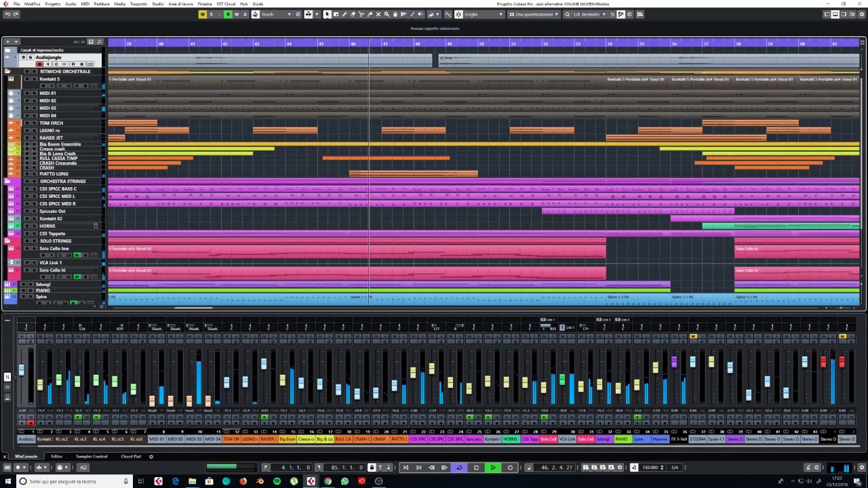This screenshot has width=868, height=488.
Task: Click Windows search box Scrivi qui per eseguire
Action: coord(75,481)
